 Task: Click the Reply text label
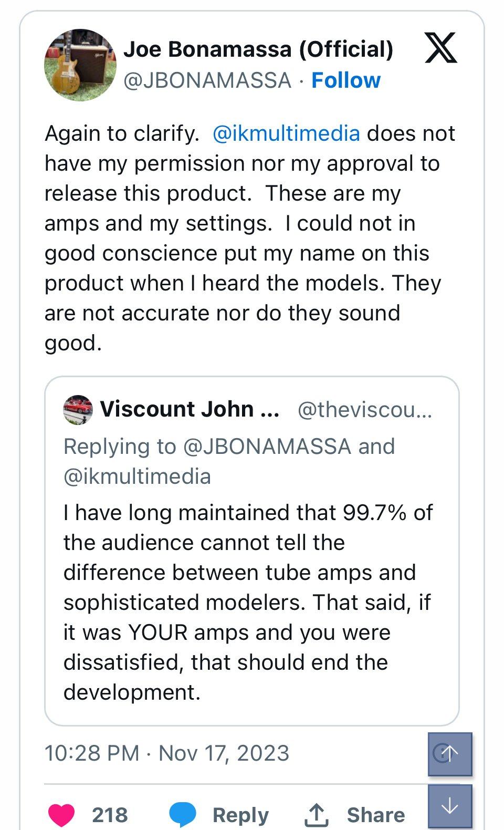click(240, 815)
